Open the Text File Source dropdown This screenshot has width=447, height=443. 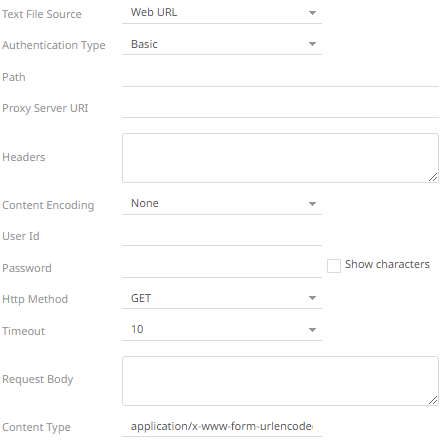pyautogui.click(x=222, y=13)
